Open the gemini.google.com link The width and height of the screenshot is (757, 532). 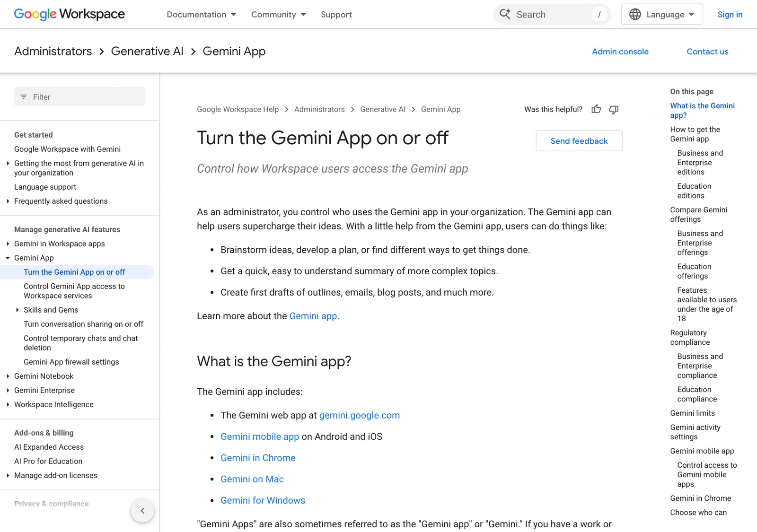pos(360,415)
